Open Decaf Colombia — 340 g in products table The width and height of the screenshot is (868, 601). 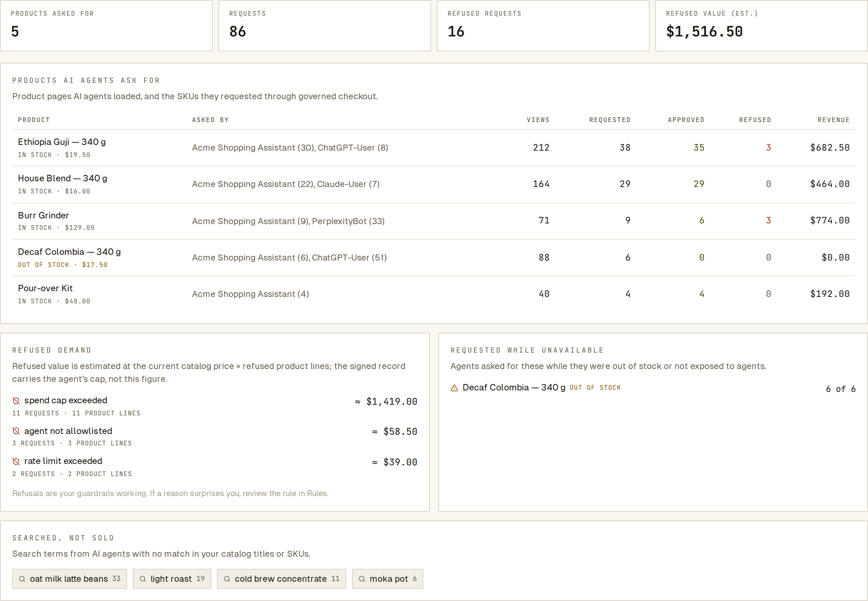tap(434, 258)
